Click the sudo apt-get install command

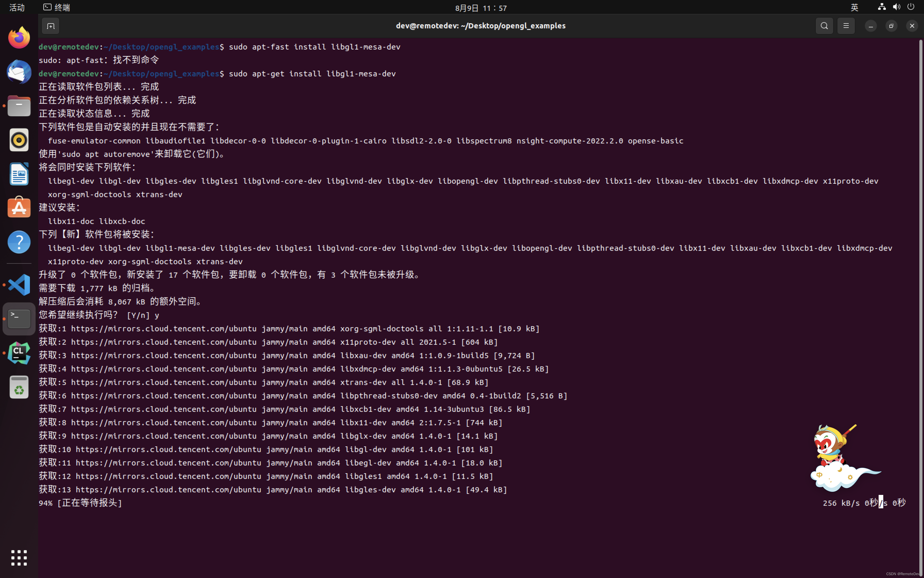click(x=312, y=73)
